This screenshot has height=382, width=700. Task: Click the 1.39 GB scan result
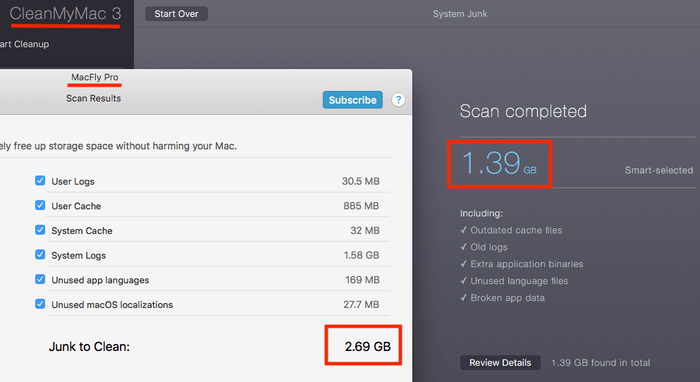pyautogui.click(x=500, y=163)
